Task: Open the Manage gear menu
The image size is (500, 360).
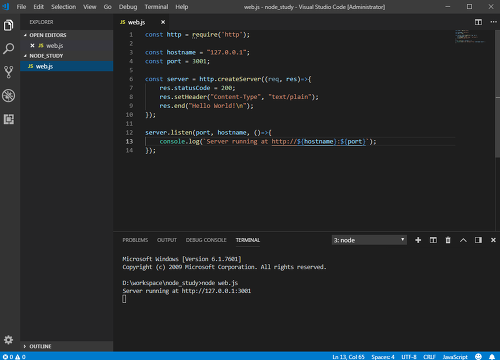Action: pyautogui.click(x=8, y=340)
